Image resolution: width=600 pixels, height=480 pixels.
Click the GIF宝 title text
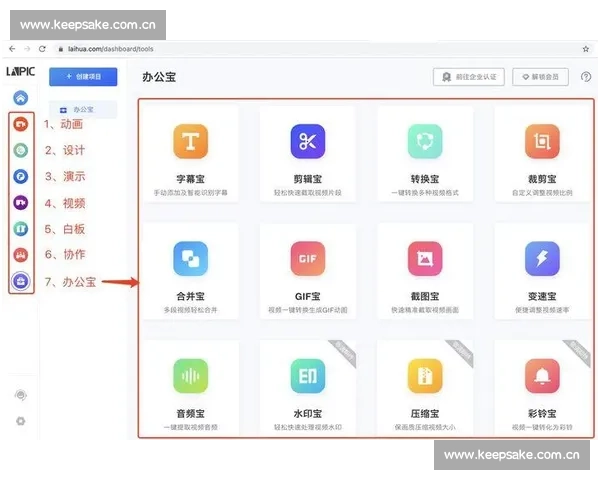click(308, 296)
